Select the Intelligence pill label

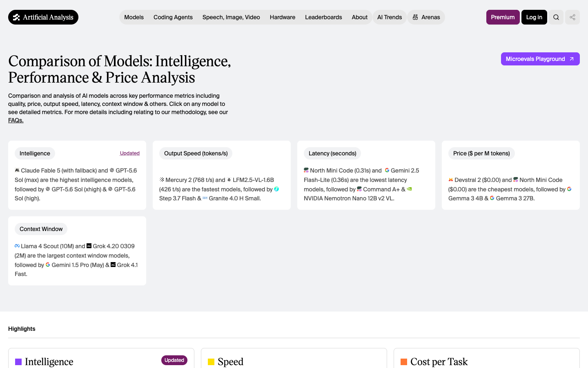click(x=35, y=153)
